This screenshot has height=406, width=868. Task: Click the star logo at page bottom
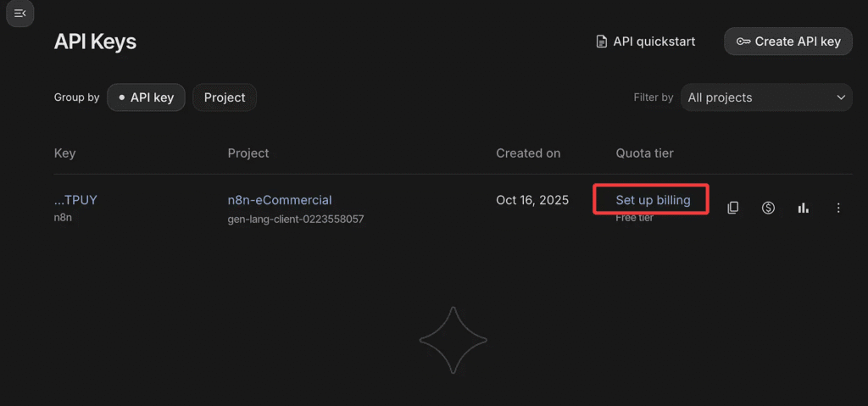point(453,340)
